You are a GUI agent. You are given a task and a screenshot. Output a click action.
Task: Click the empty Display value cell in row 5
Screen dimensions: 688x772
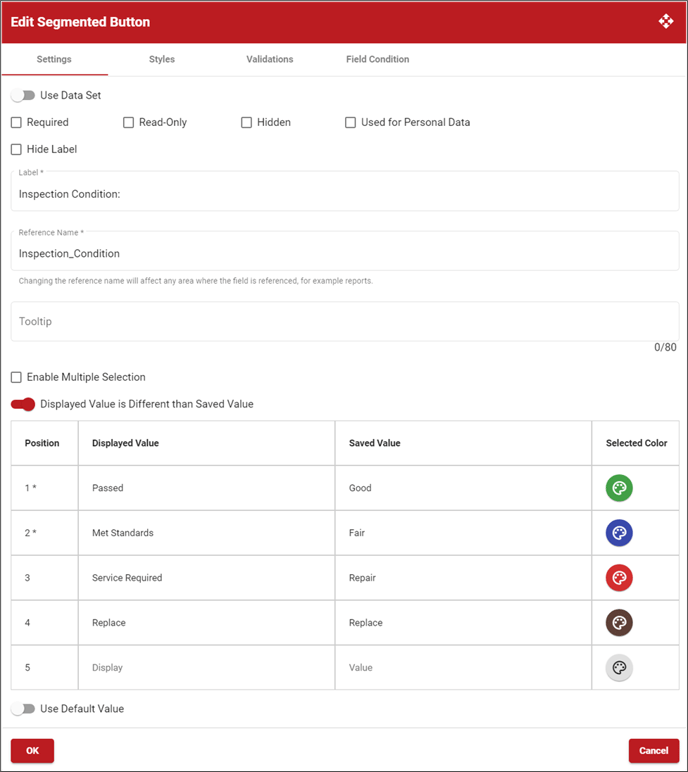tap(206, 668)
